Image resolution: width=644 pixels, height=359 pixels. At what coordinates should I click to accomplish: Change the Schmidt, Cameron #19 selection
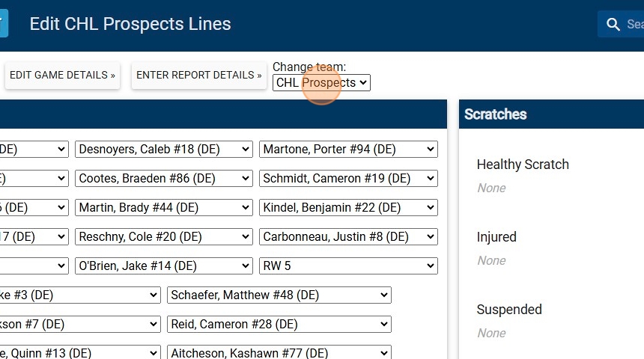348,179
